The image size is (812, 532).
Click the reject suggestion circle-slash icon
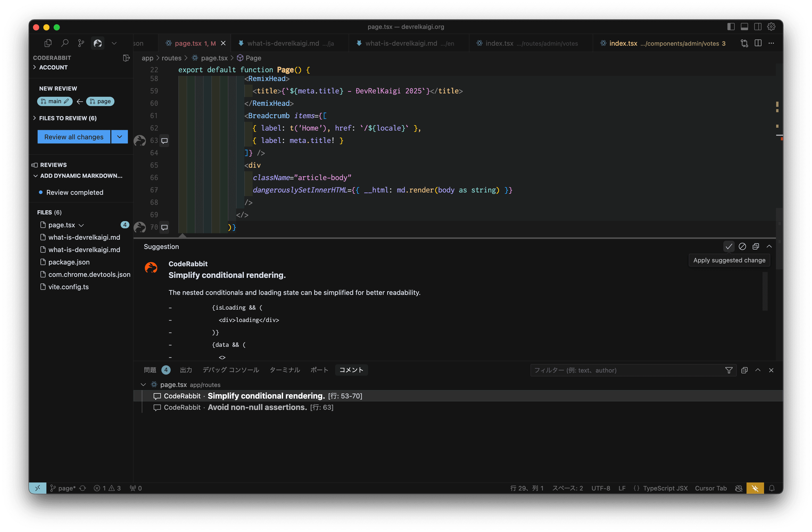click(742, 247)
